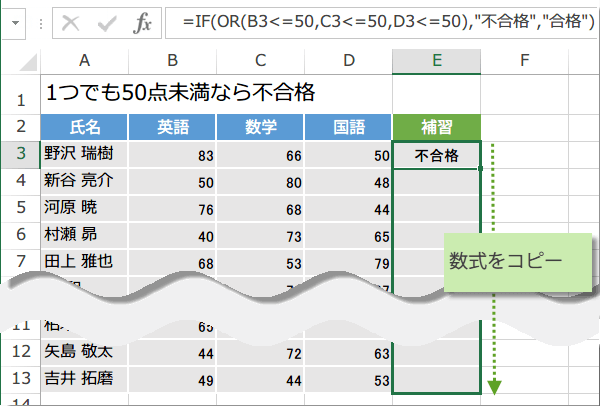Select English score 83 in row 3
The width and height of the screenshot is (600, 406).
tap(172, 155)
